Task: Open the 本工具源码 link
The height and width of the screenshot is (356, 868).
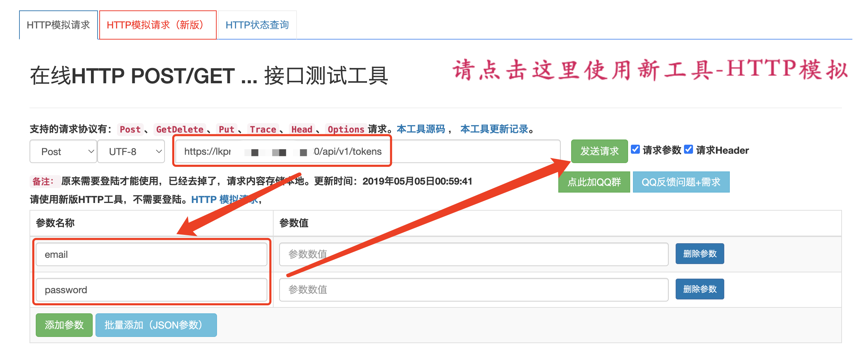Action: click(421, 129)
